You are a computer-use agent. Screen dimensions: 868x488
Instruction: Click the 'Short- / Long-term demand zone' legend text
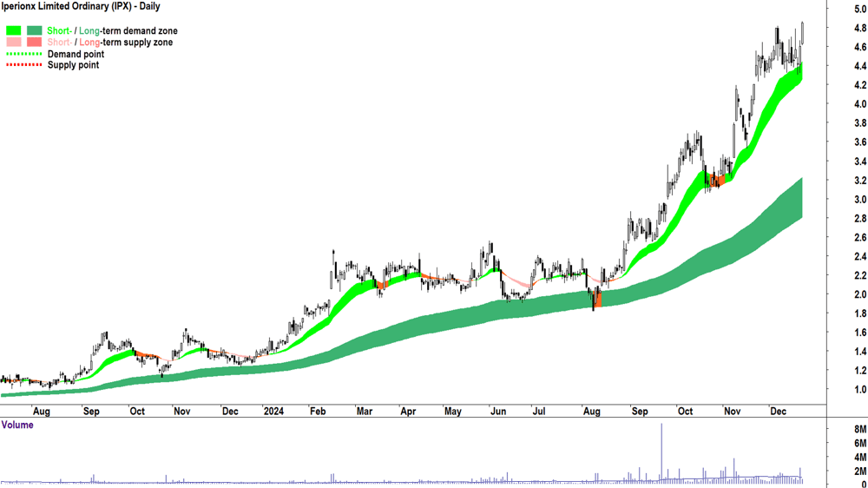[112, 31]
